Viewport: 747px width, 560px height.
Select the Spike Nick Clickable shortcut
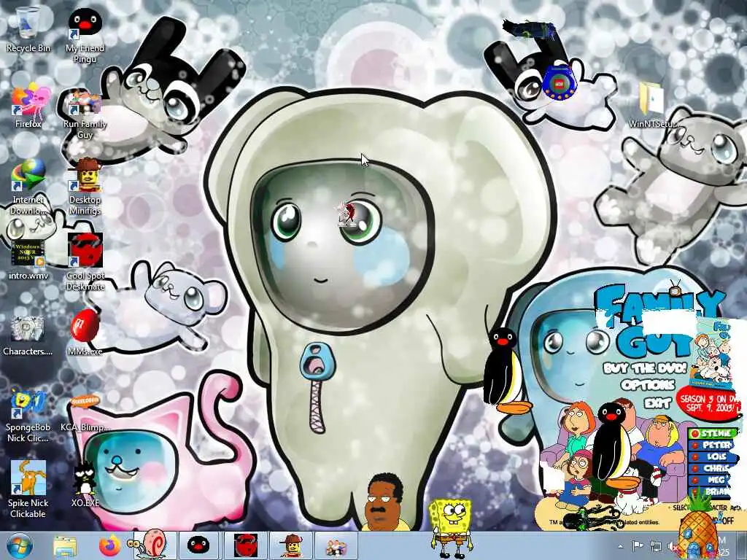(28, 489)
